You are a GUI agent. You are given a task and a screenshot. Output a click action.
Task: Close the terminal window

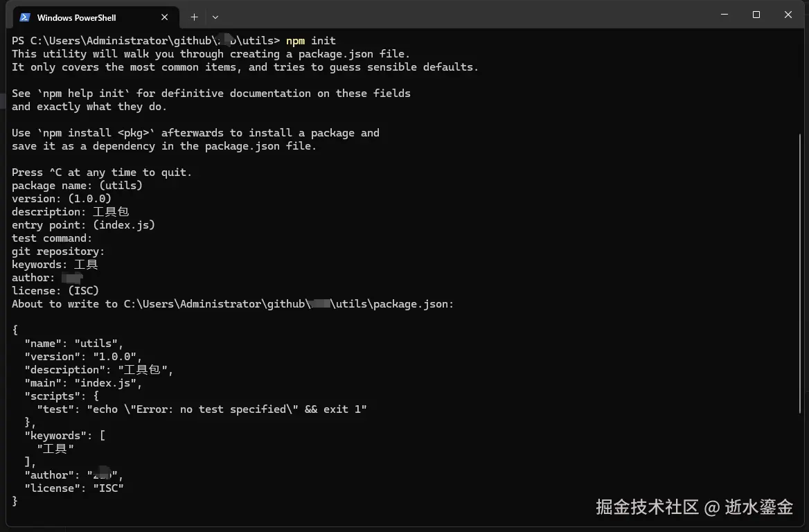click(x=788, y=15)
